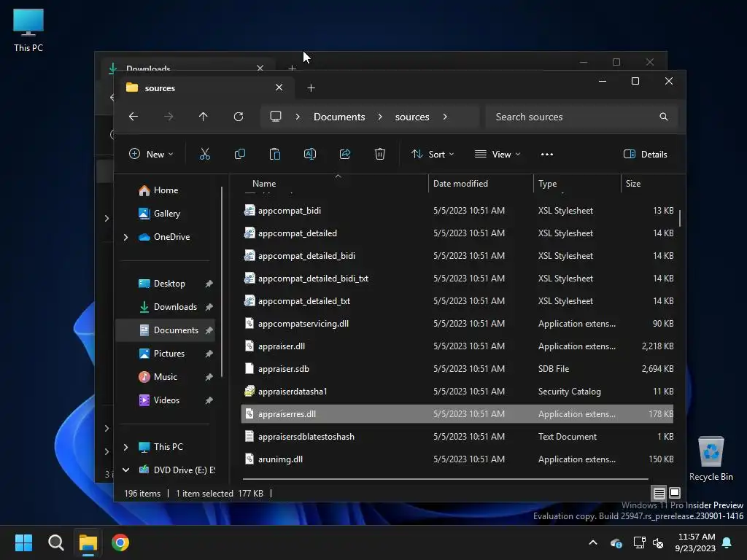Select Music in quick access
Viewport: 747px width, 560px height.
click(x=165, y=377)
